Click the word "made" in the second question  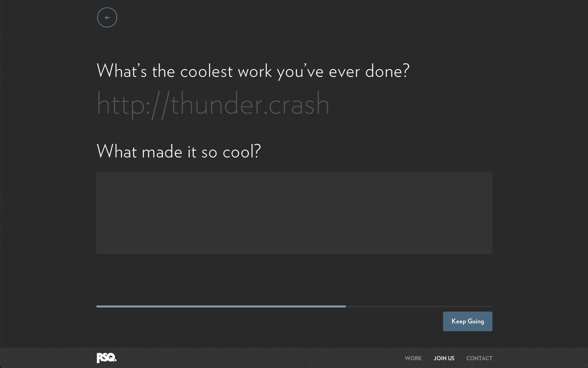[162, 152]
